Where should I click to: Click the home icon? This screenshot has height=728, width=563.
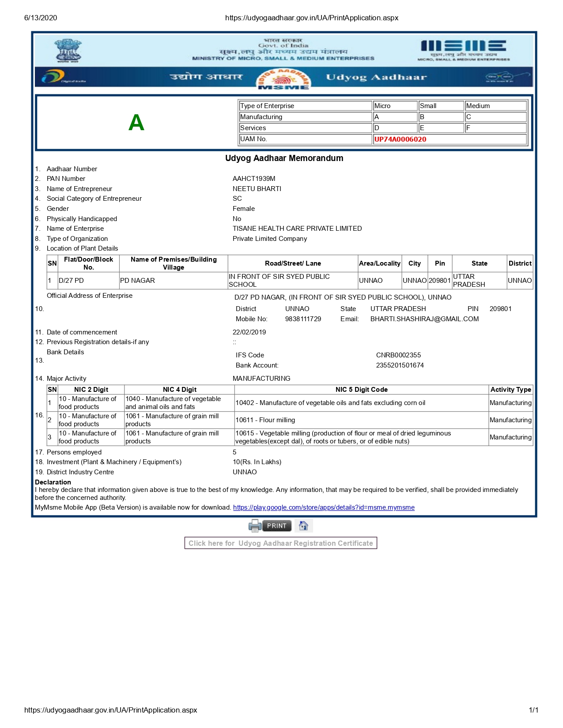[x=303, y=525]
